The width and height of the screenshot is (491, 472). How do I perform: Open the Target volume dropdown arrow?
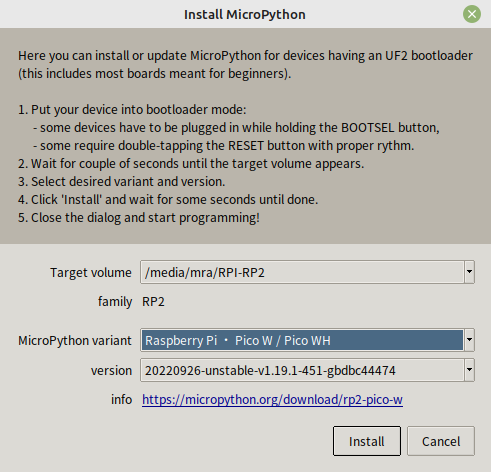pyautogui.click(x=469, y=272)
